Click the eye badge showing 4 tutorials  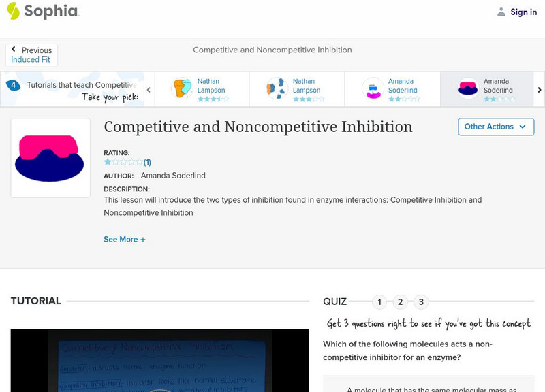pos(13,84)
